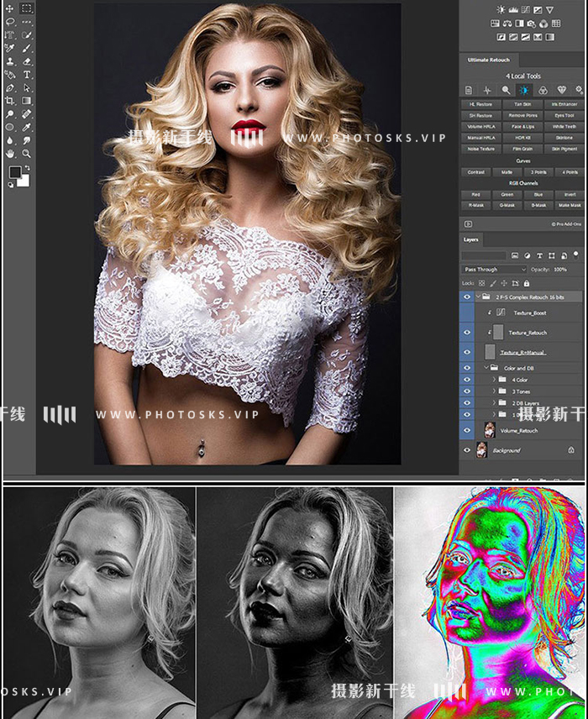Select the Texture_Boost layer
The height and width of the screenshot is (719, 588).
coord(529,312)
